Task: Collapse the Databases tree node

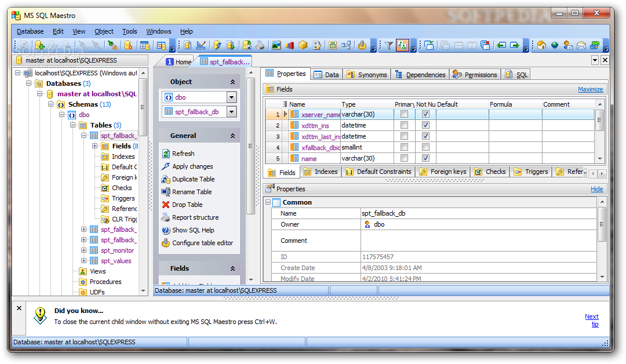Action: tap(29, 83)
